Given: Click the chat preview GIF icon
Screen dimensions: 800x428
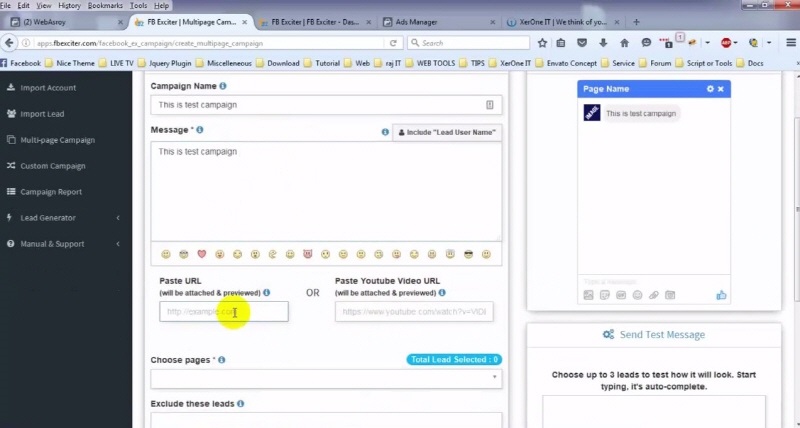Looking at the screenshot, I should click(x=621, y=295).
